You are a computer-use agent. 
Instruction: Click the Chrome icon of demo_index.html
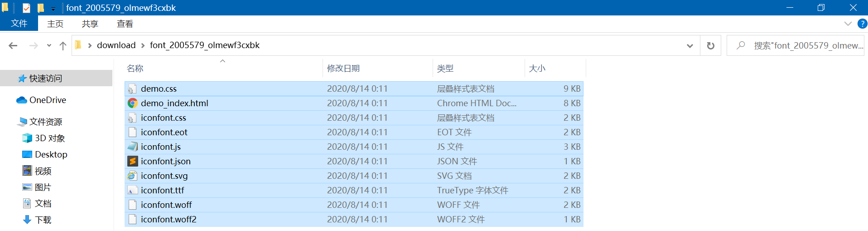click(132, 103)
